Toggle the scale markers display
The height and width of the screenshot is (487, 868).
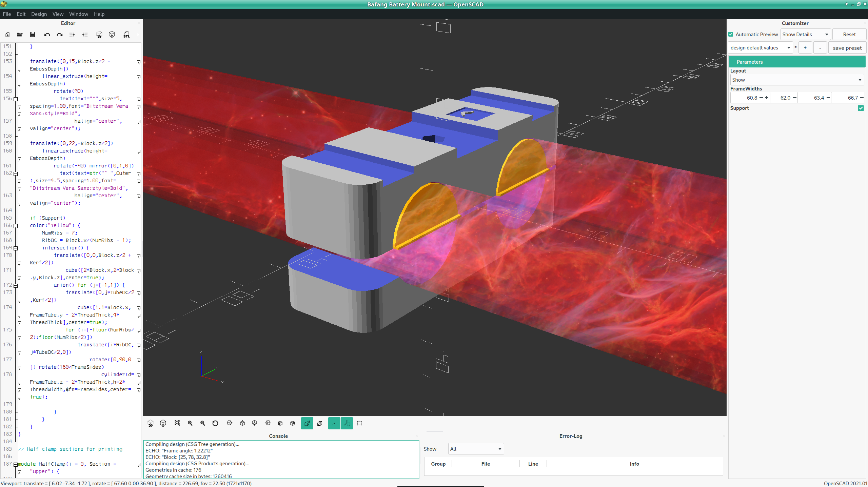click(347, 423)
